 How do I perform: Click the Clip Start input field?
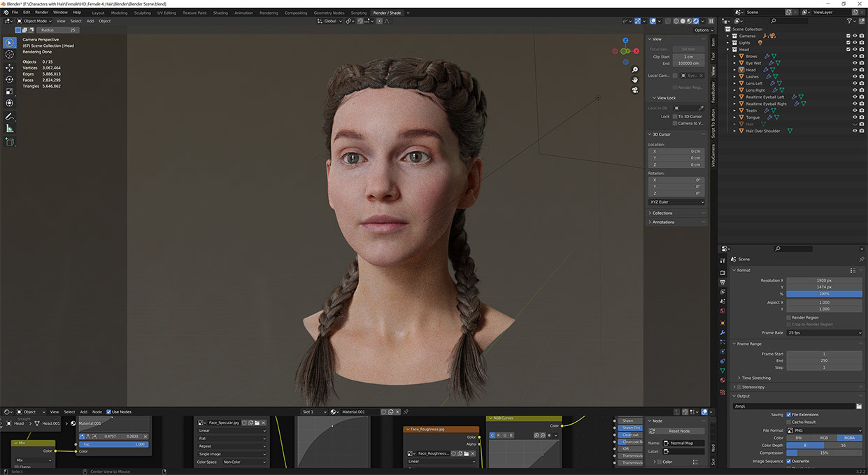point(688,57)
